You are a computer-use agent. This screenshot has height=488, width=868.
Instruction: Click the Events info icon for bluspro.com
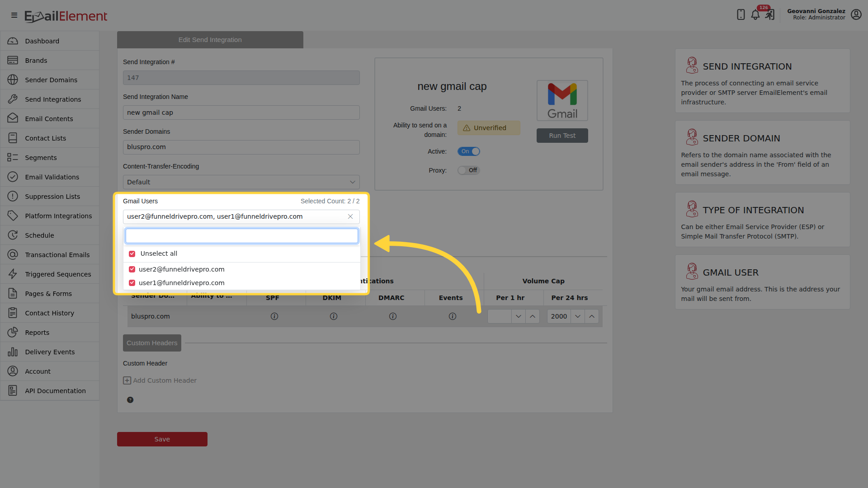point(453,316)
